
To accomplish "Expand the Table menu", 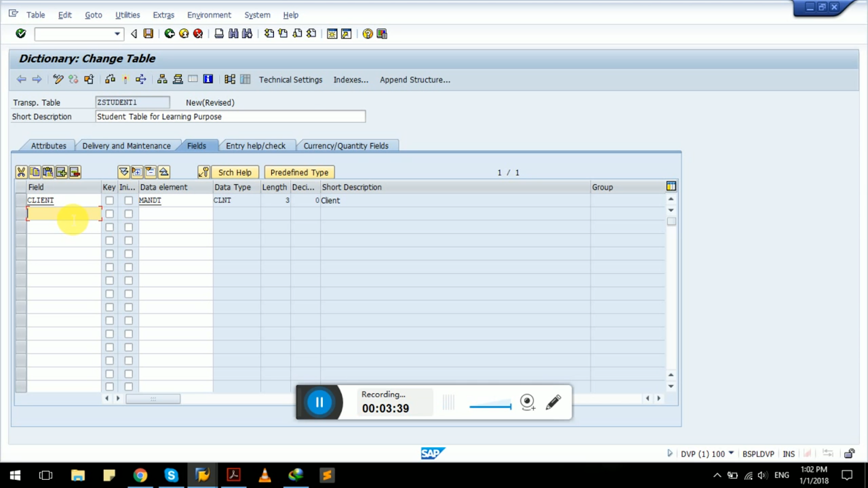I will pyautogui.click(x=35, y=15).
